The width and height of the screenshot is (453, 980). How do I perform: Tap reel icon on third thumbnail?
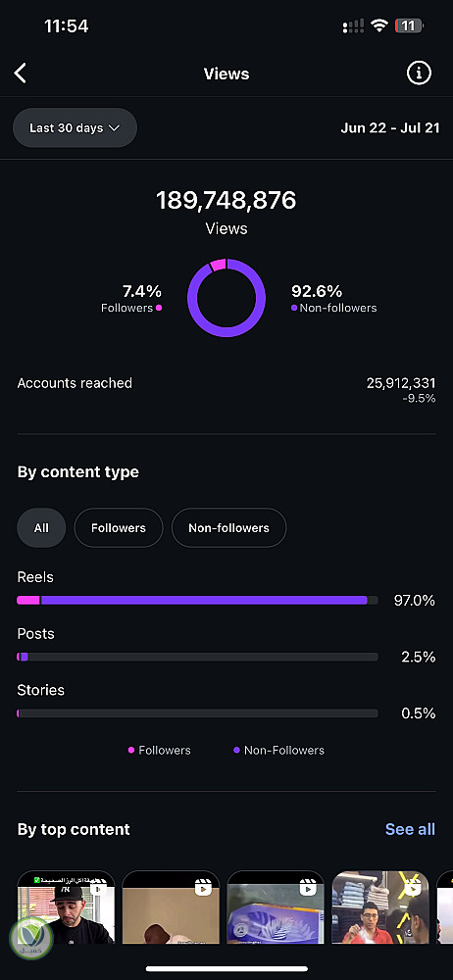click(x=307, y=888)
